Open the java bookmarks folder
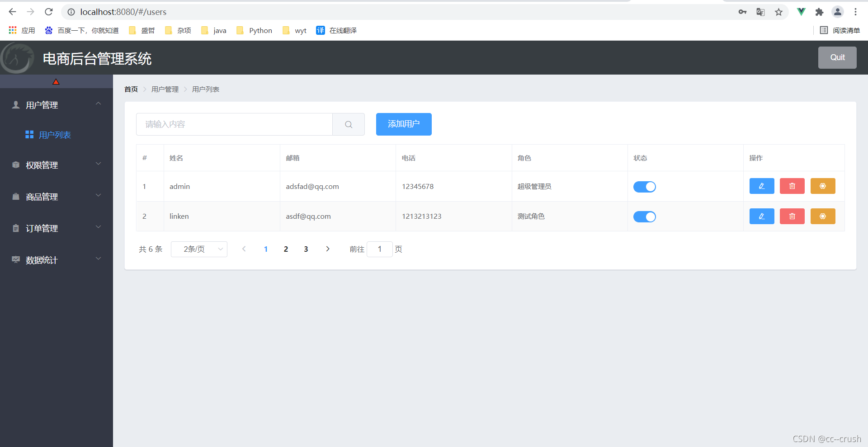Viewport: 868px width, 447px height. [x=214, y=30]
